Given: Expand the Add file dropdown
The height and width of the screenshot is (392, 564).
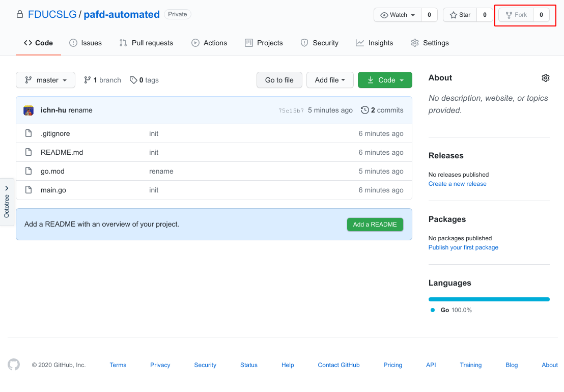Looking at the screenshot, I should (x=330, y=80).
